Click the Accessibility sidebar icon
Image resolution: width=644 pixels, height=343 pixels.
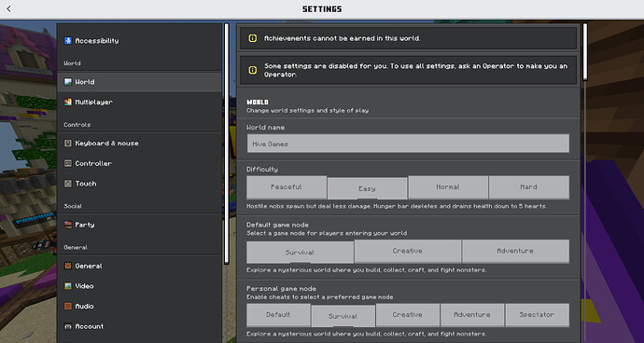click(68, 41)
